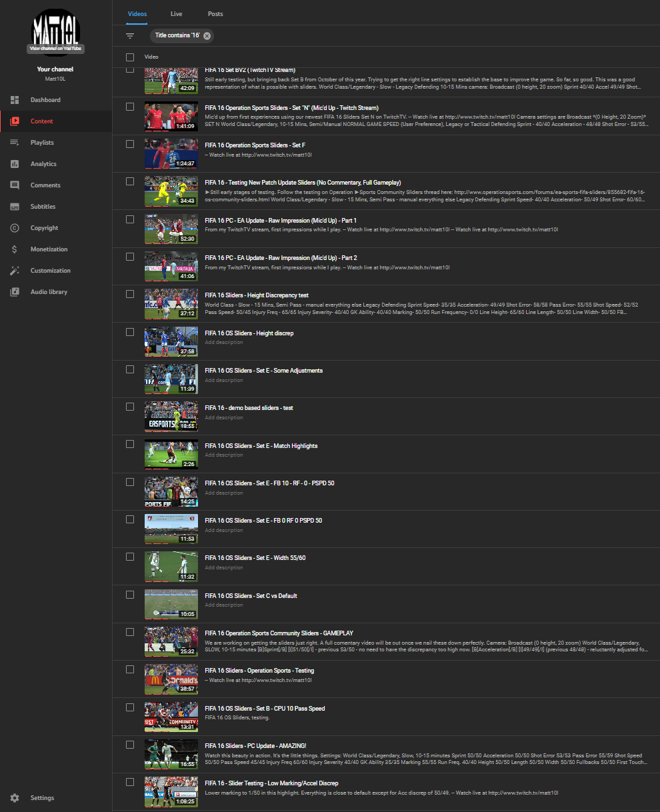The image size is (660, 812).
Task: Remove the "Title contains '16'" filter chip
Action: [x=207, y=36]
